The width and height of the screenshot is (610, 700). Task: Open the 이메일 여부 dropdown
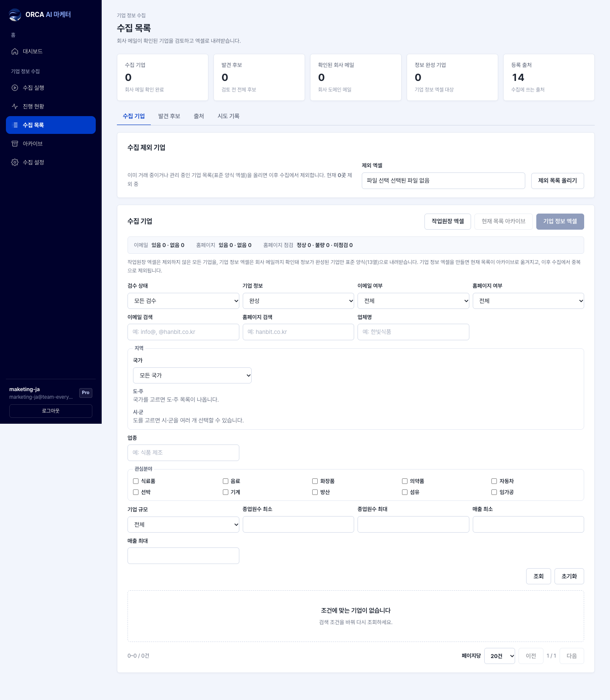click(x=413, y=301)
